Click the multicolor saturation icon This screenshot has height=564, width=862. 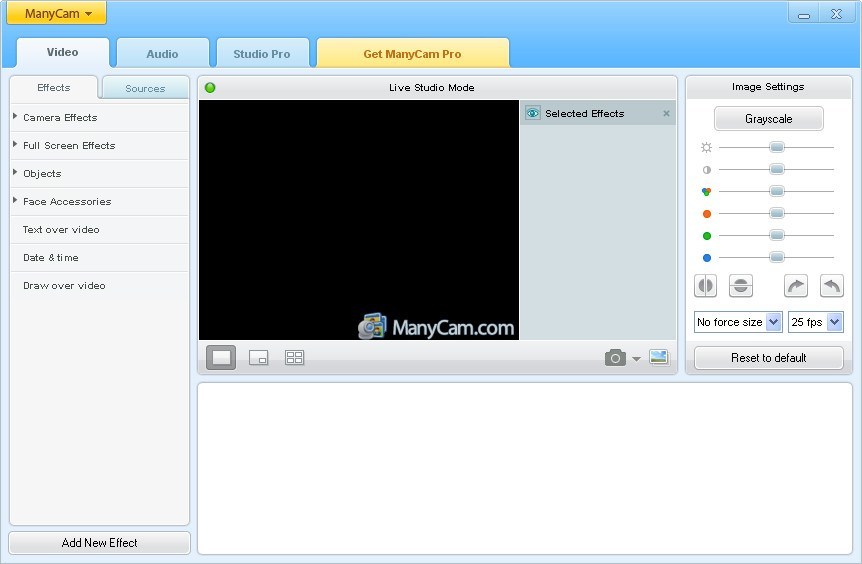click(x=706, y=192)
